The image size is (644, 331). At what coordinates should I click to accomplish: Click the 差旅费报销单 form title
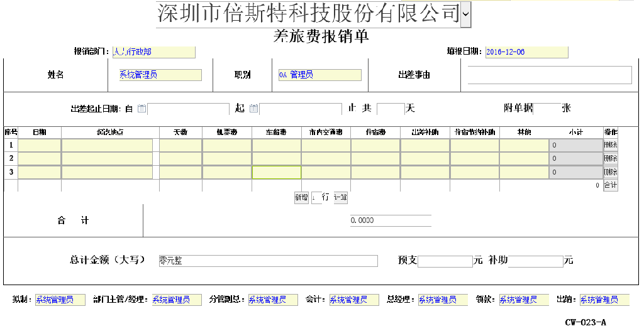point(321,36)
